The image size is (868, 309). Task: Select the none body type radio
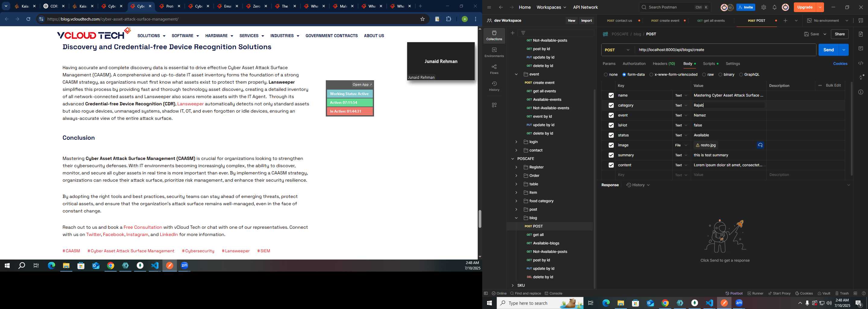[x=605, y=75]
